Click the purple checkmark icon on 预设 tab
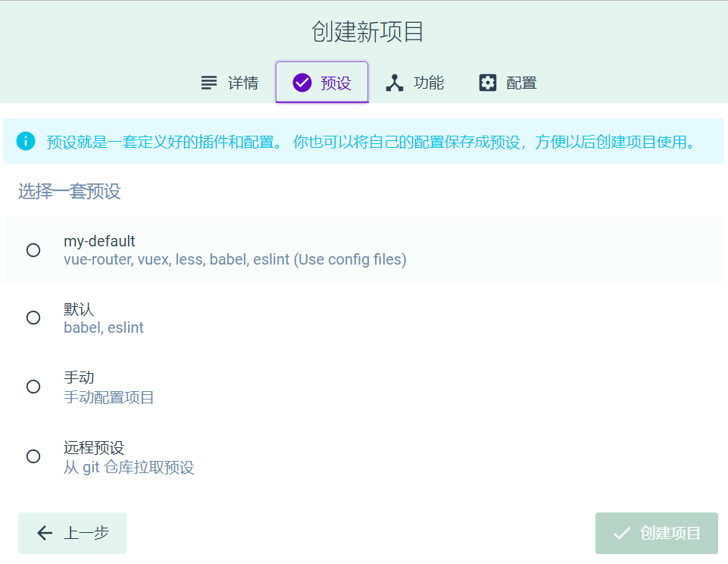 304,82
